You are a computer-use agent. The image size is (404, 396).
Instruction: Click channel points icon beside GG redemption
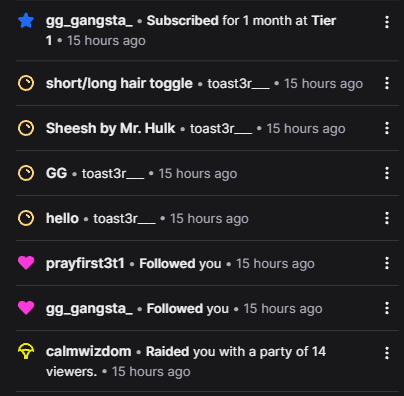coord(26,173)
